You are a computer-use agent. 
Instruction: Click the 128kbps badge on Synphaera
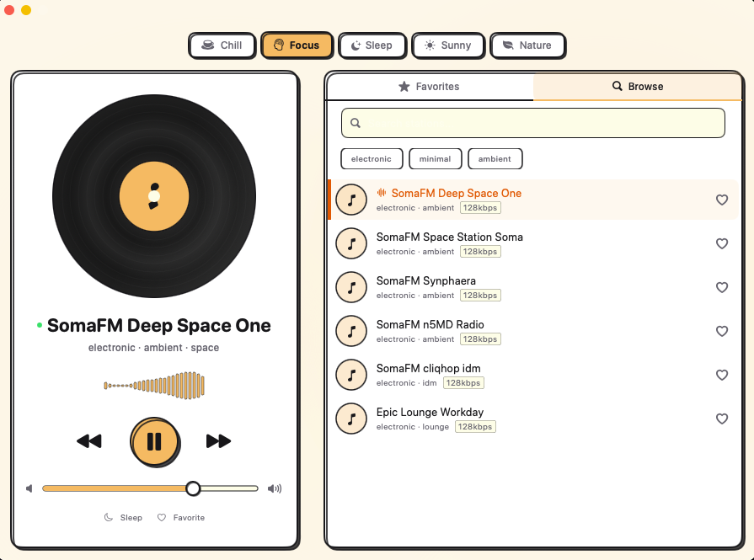click(x=480, y=295)
